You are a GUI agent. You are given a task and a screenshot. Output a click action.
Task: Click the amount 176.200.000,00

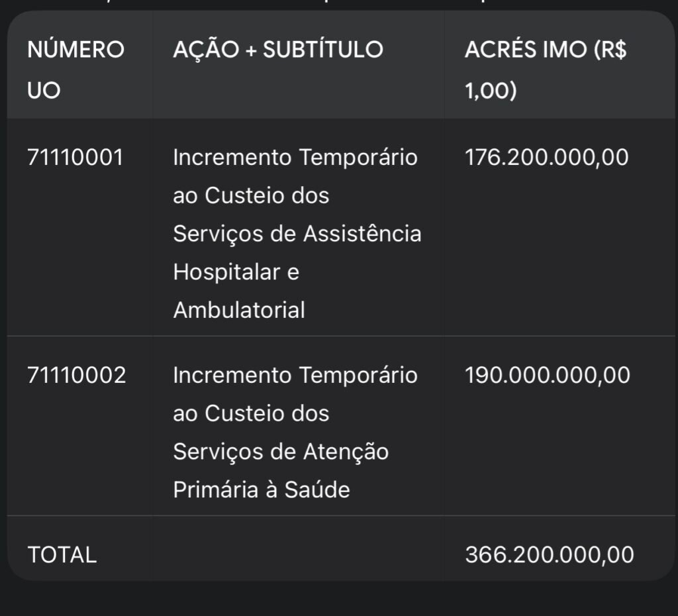(546, 158)
